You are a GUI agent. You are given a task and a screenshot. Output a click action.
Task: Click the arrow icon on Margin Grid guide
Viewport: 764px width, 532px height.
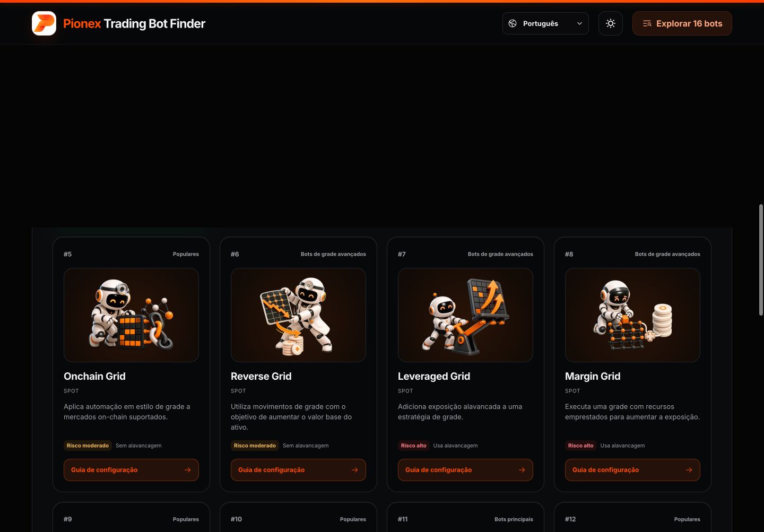689,470
